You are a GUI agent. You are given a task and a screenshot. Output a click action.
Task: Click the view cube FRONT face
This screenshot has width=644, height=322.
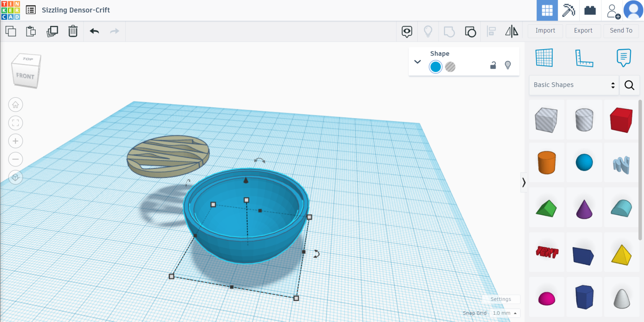[x=25, y=76]
